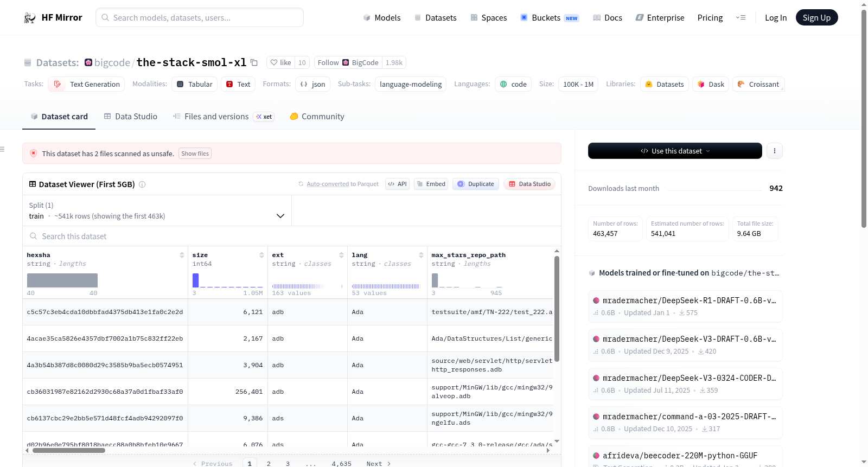Click the info icon next to Dataset Viewer
The height and width of the screenshot is (467, 868).
142,184
